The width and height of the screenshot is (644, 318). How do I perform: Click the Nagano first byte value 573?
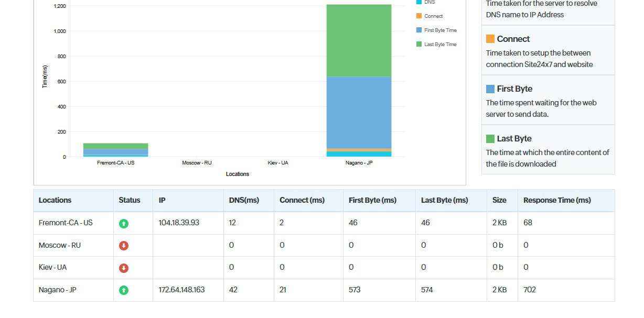pos(355,290)
